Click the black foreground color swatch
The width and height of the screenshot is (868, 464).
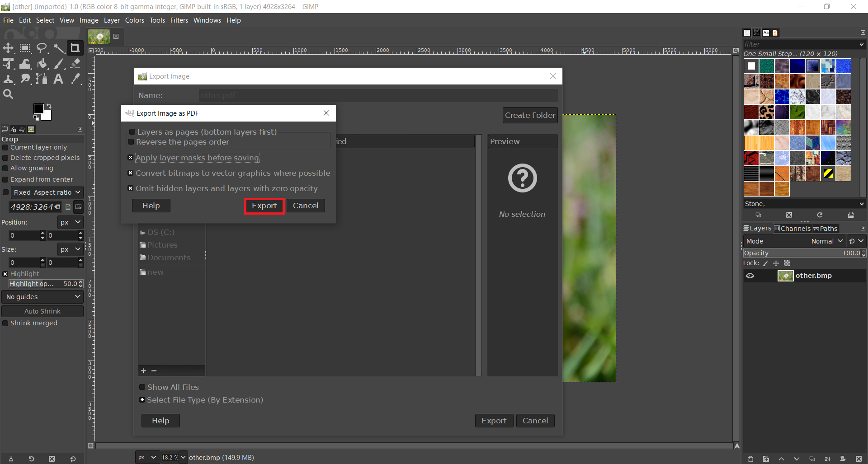(x=39, y=109)
